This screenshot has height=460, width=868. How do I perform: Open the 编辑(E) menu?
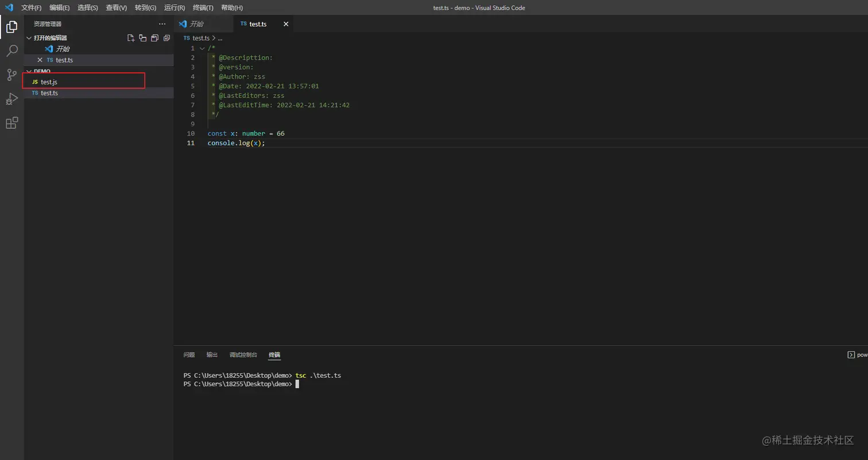[59, 7]
